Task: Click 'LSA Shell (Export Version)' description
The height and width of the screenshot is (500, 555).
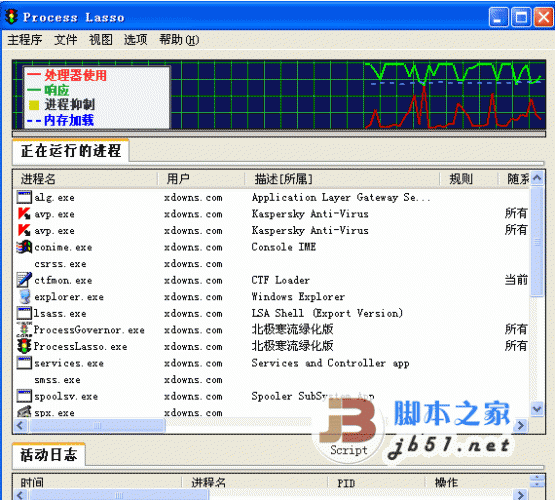Action: point(327,313)
